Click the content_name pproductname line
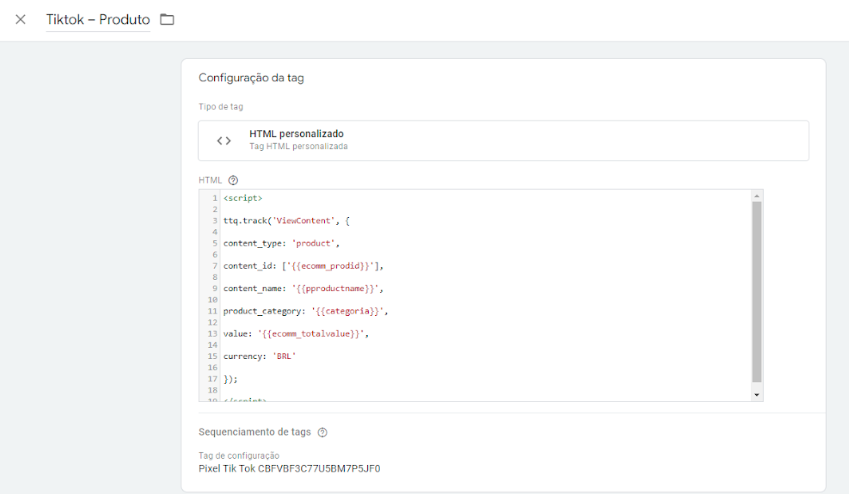This screenshot has height=494, width=849. click(303, 289)
